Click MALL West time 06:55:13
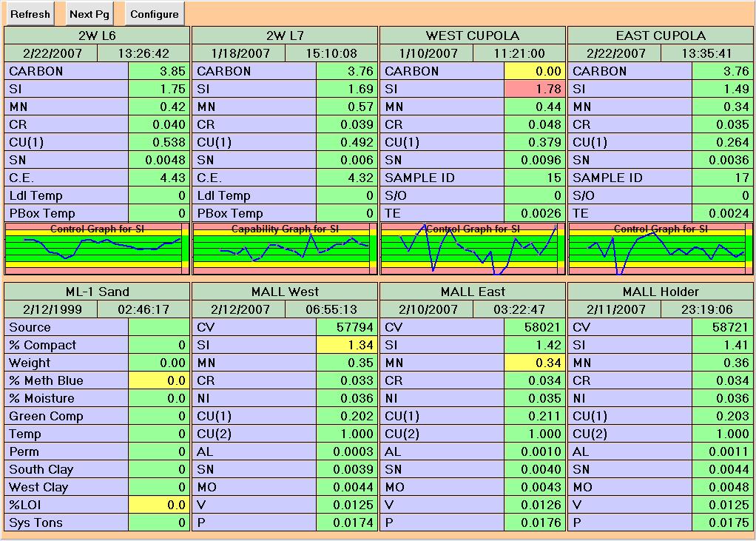 pyautogui.click(x=331, y=309)
